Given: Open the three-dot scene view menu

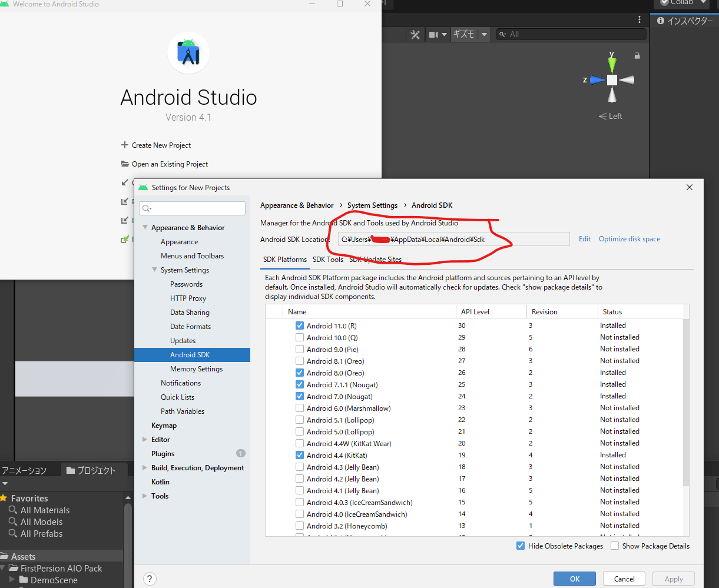Looking at the screenshot, I should point(640,19).
